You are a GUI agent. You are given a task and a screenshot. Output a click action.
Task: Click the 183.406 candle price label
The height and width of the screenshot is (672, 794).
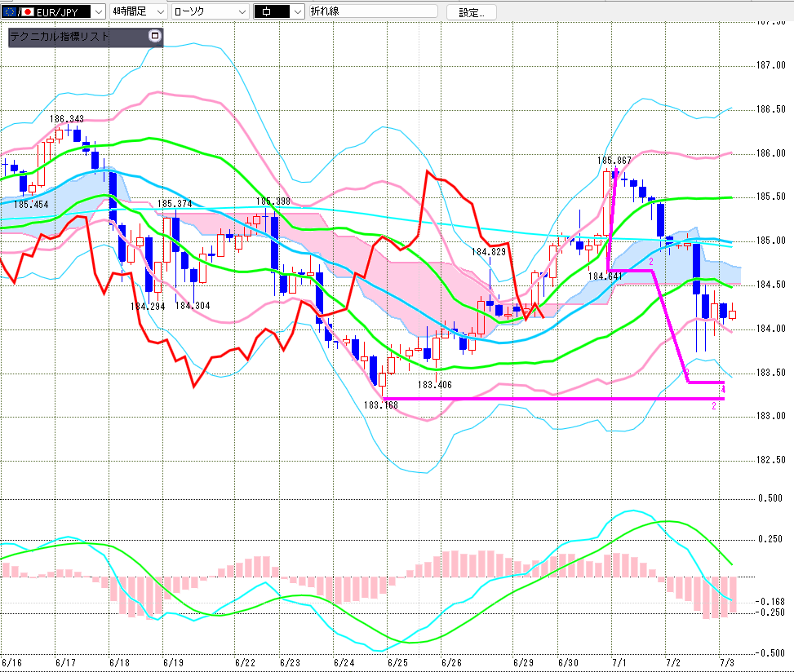pos(434,385)
